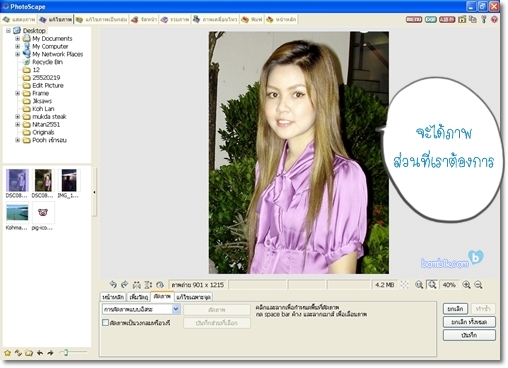The width and height of the screenshot is (508, 368).
Task: Expand the My Documents node
Action: pos(17,39)
